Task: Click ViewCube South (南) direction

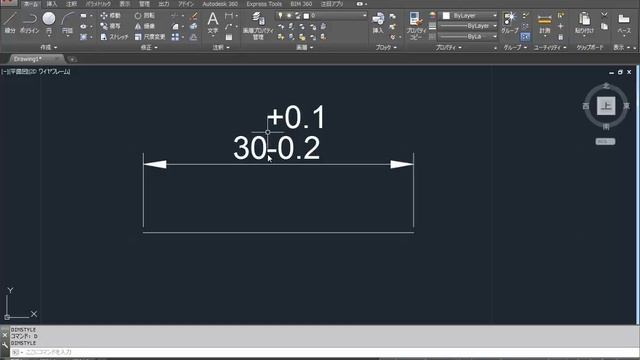Action: [606, 127]
